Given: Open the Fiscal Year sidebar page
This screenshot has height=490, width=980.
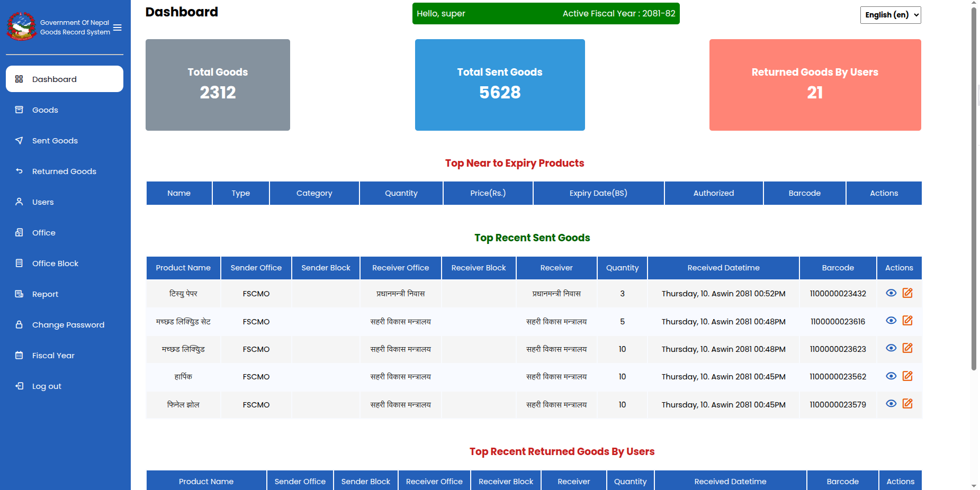Looking at the screenshot, I should (53, 356).
